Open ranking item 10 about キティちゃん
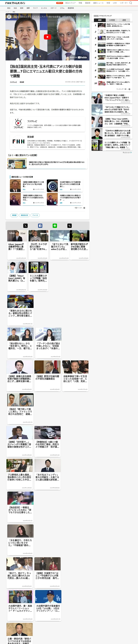Image resolution: width=138 pixels, height=644 pixels. click(x=112, y=83)
